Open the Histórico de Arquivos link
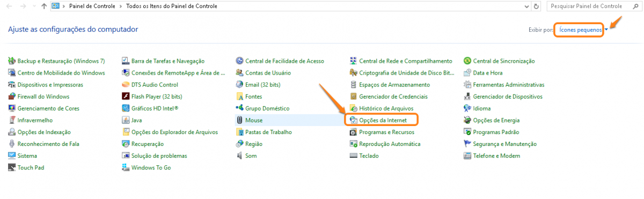Image resolution: width=644 pixels, height=199 pixels. [386, 108]
